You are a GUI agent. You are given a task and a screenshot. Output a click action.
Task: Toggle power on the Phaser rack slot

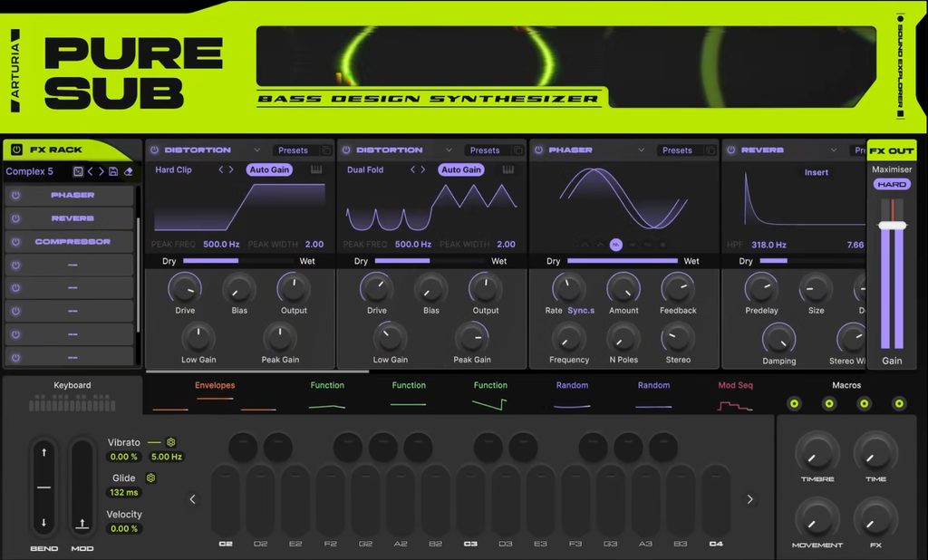click(16, 196)
